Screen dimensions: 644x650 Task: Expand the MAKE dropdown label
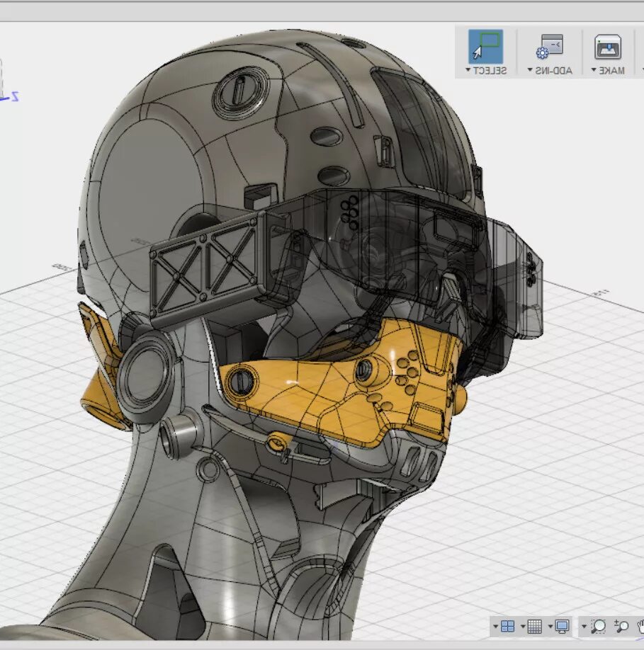[x=608, y=71]
